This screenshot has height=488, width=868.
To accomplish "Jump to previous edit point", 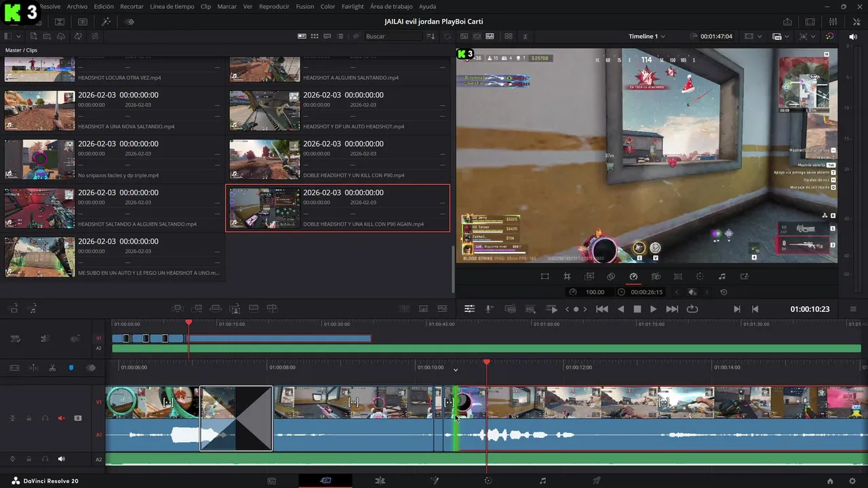I will pos(755,309).
